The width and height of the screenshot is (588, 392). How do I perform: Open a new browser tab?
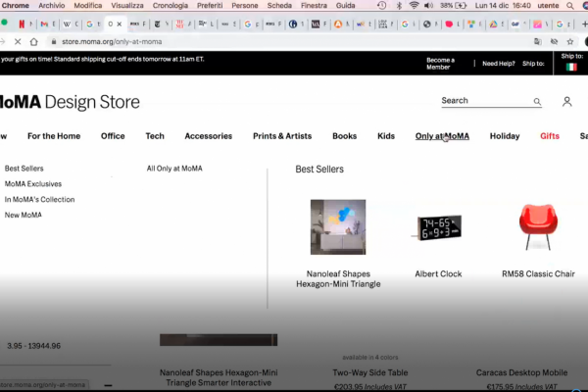coord(584,24)
